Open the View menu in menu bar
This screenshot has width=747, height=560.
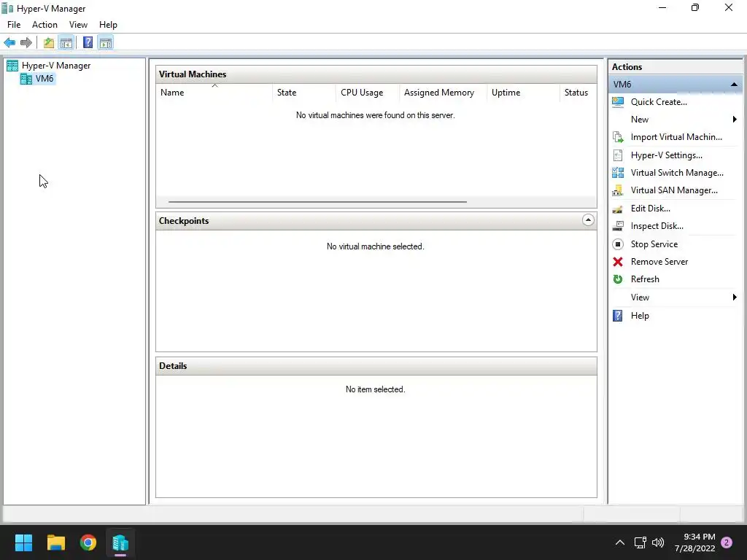coord(78,25)
